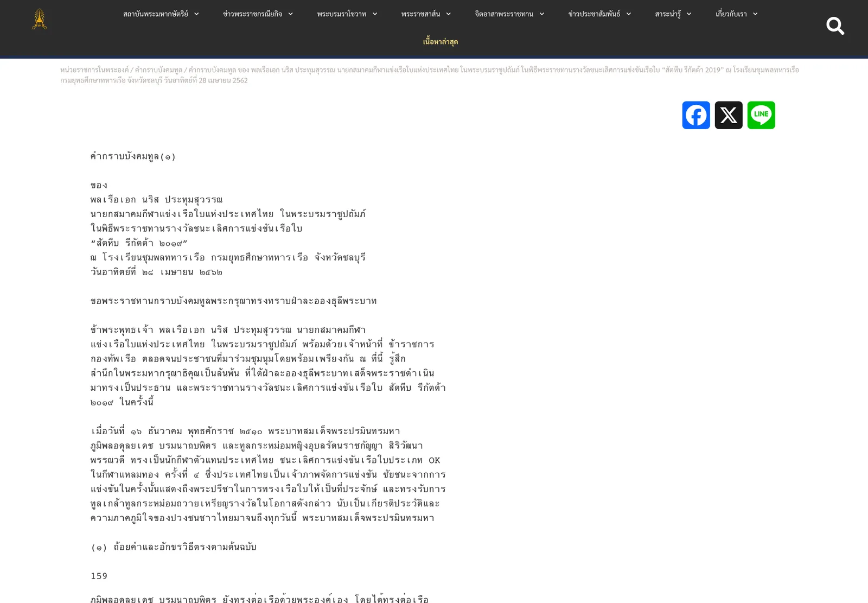Share the page on Facebook
Screen dimensions: 868x603
click(696, 115)
